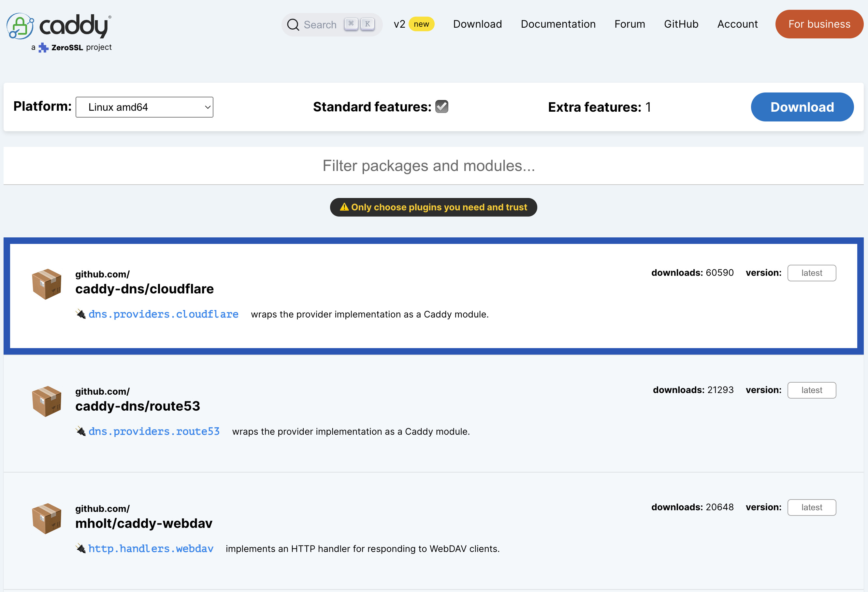This screenshot has height=592, width=868.
Task: Click the plug icon beside dns.providers.route53
Action: (x=81, y=431)
